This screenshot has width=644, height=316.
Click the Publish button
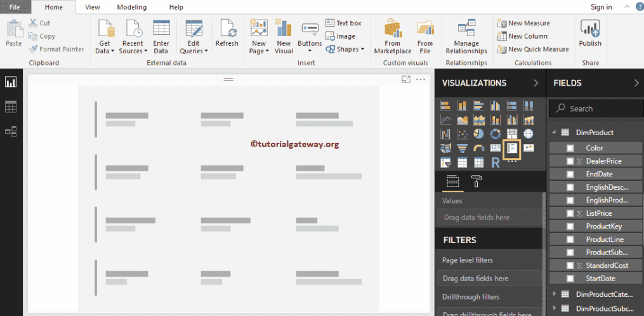pos(590,33)
